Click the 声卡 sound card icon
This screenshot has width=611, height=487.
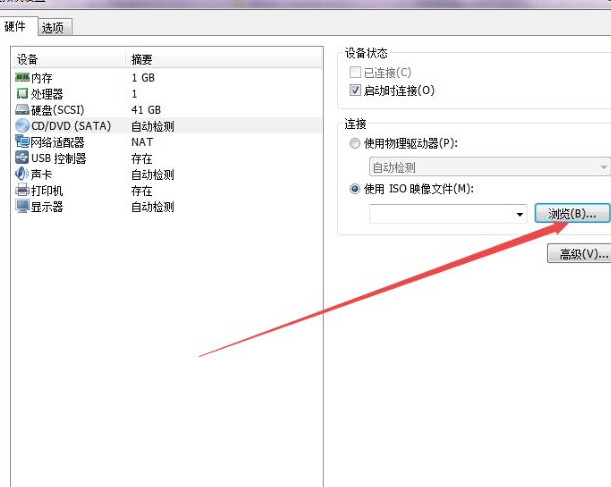click(23, 174)
